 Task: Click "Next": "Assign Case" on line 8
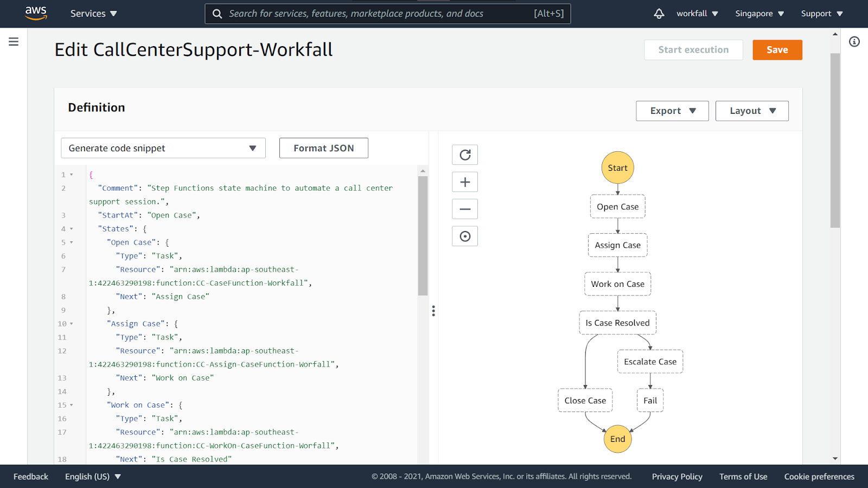pos(162,297)
